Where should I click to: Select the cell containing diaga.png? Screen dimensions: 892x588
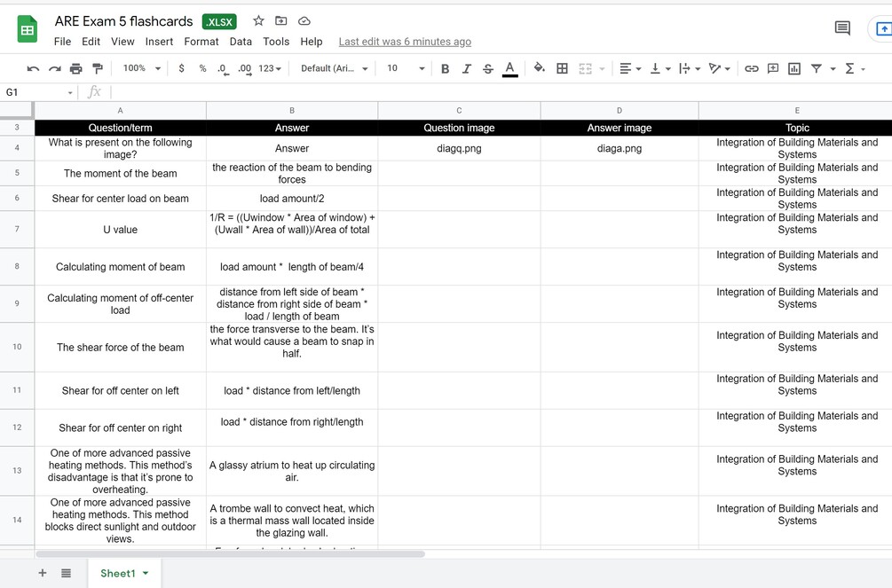620,148
